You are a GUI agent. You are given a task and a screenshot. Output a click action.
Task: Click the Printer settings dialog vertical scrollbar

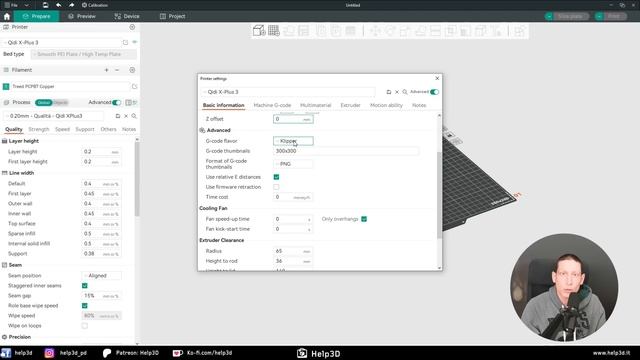click(x=439, y=195)
